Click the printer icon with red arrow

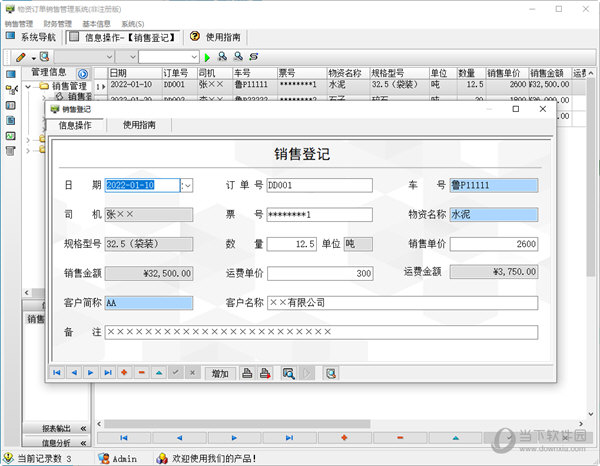tap(265, 373)
